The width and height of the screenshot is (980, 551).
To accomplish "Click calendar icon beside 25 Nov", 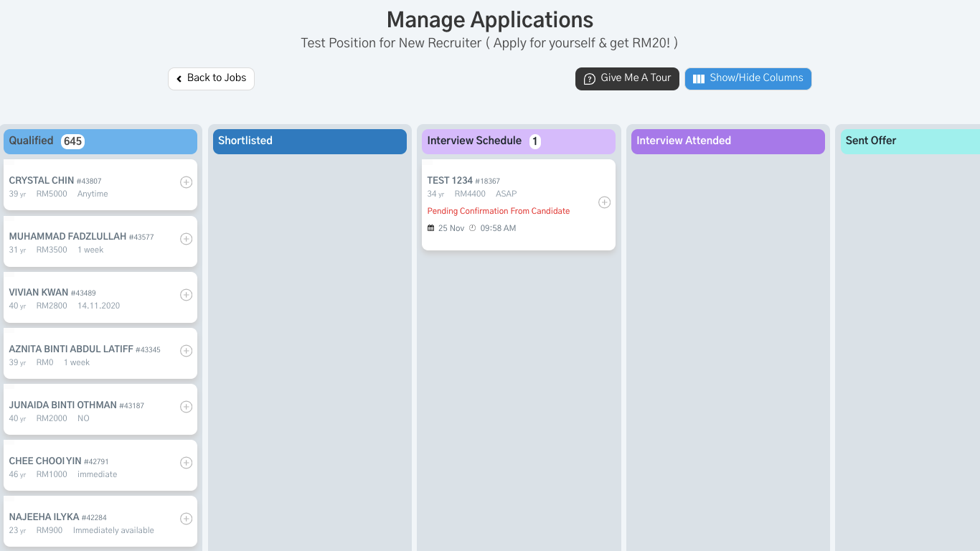I will click(x=431, y=228).
